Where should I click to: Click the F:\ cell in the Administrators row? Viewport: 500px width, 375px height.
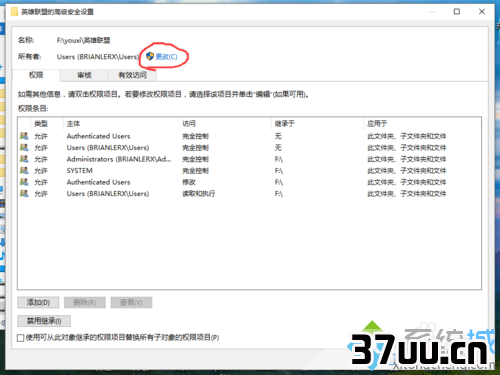[279, 159]
